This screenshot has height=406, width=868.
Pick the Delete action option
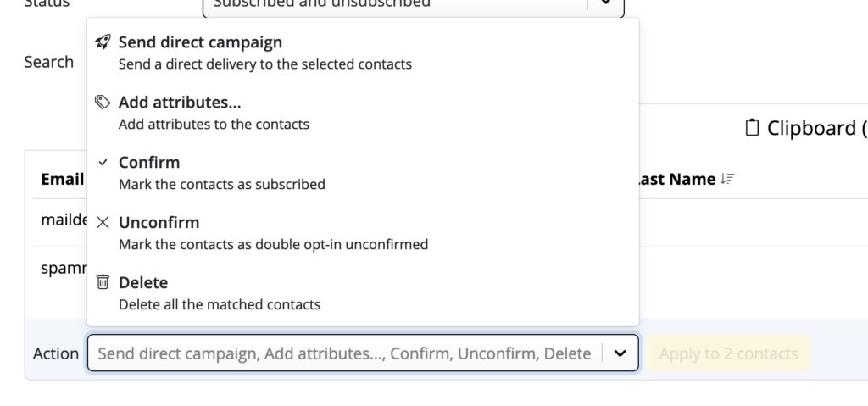[x=363, y=293]
